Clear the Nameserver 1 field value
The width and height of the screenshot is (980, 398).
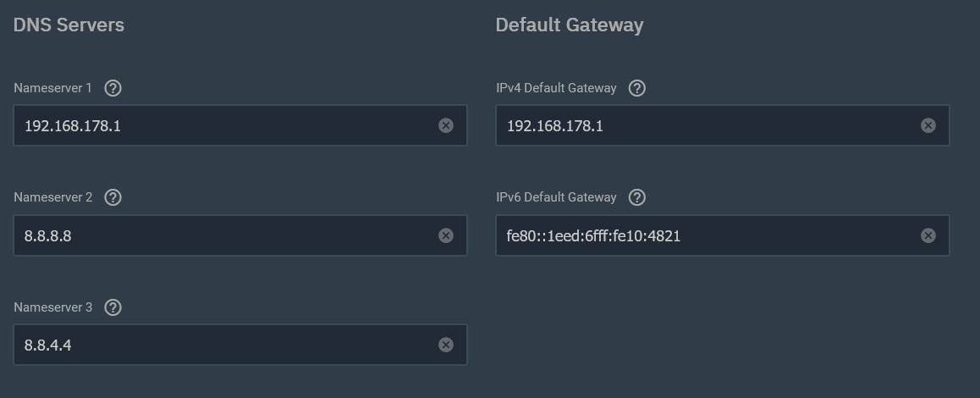(x=446, y=125)
